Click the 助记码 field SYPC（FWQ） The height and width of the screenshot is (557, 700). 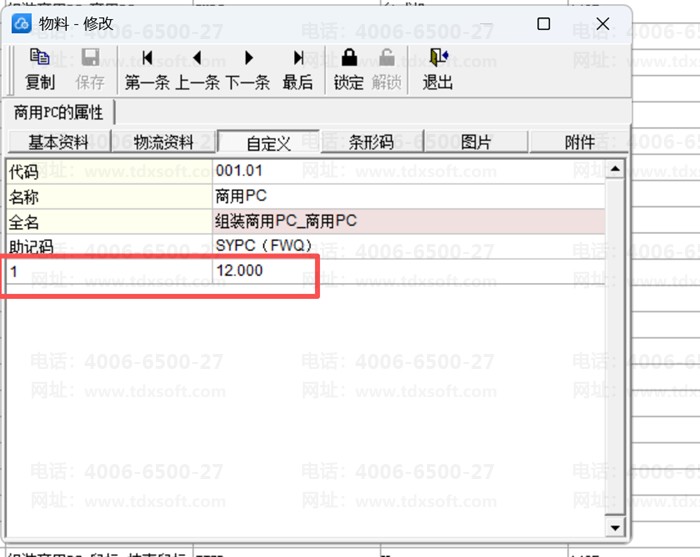pos(408,245)
